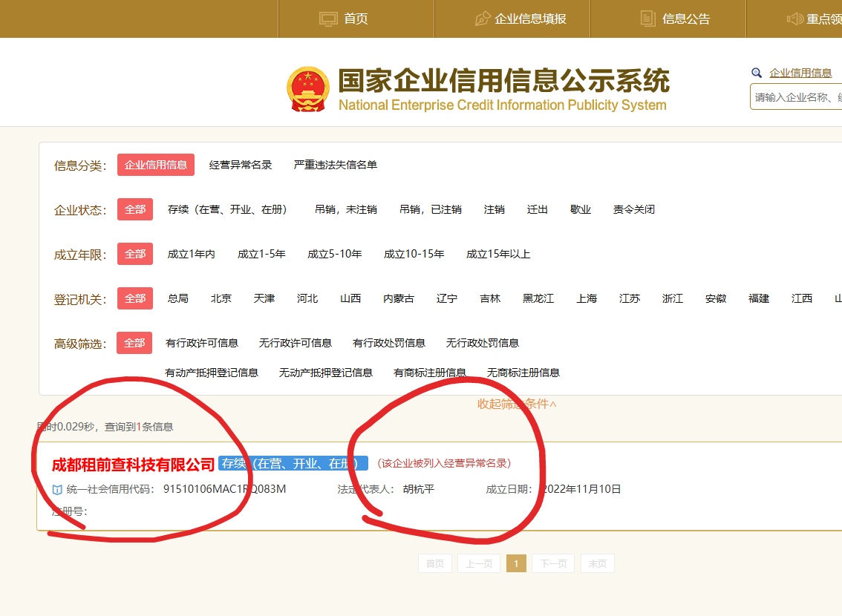Choose 河北 registration authority
The height and width of the screenshot is (616, 842).
tap(307, 298)
